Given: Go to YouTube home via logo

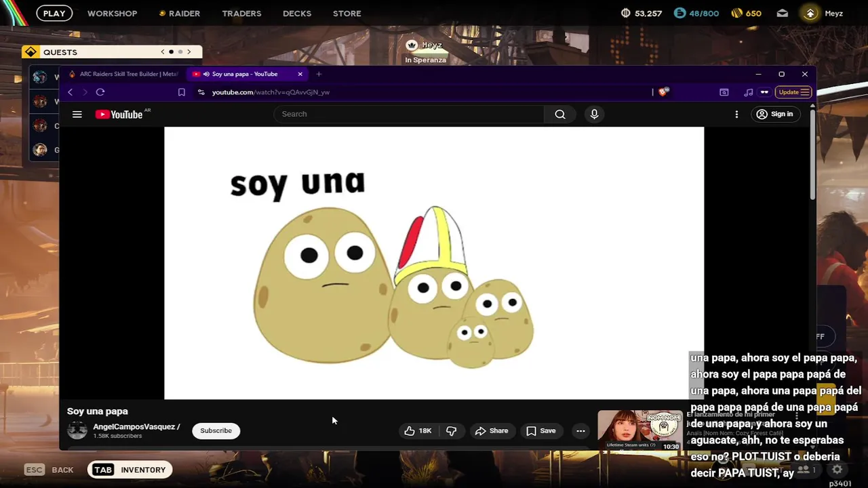Looking at the screenshot, I should point(119,114).
